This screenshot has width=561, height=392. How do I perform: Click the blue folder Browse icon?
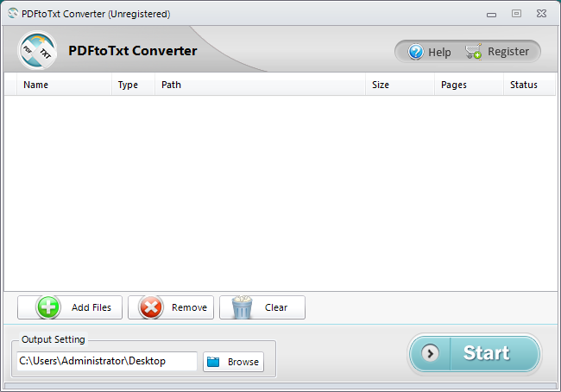pyautogui.click(x=213, y=362)
